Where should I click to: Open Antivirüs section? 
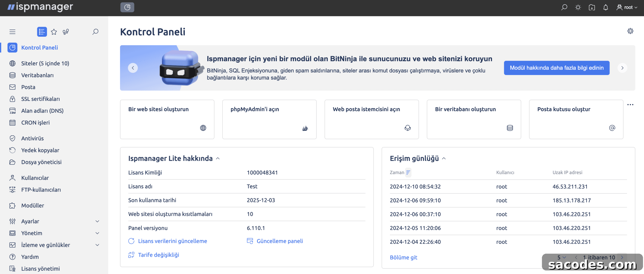[x=32, y=138]
